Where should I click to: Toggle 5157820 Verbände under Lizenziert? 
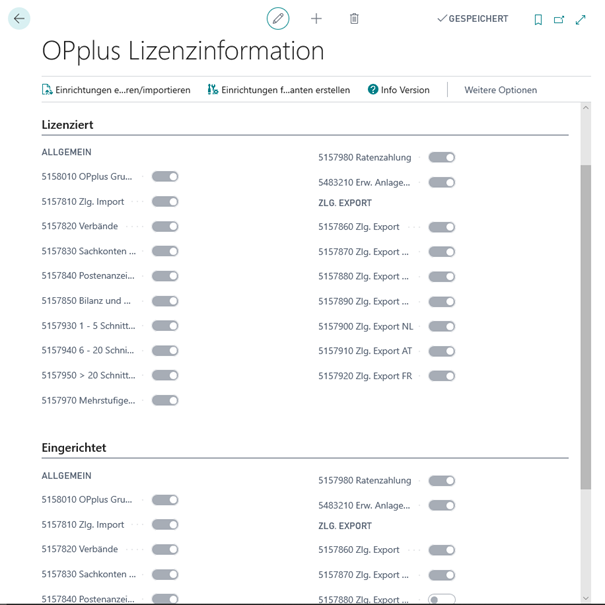click(165, 226)
